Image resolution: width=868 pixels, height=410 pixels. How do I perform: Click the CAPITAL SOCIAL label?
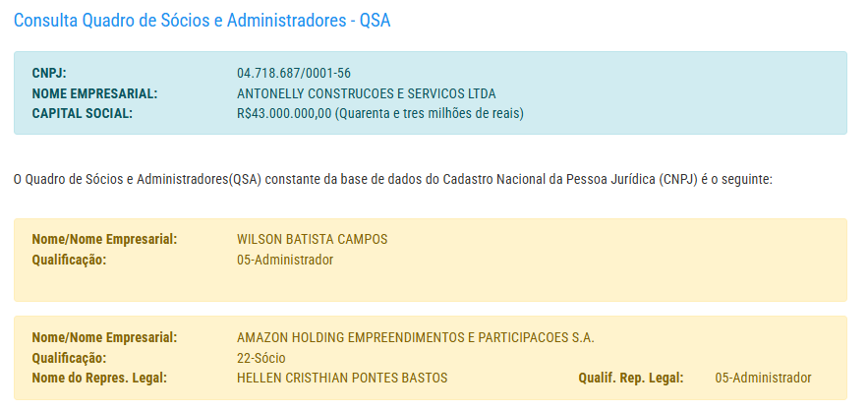click(x=82, y=113)
